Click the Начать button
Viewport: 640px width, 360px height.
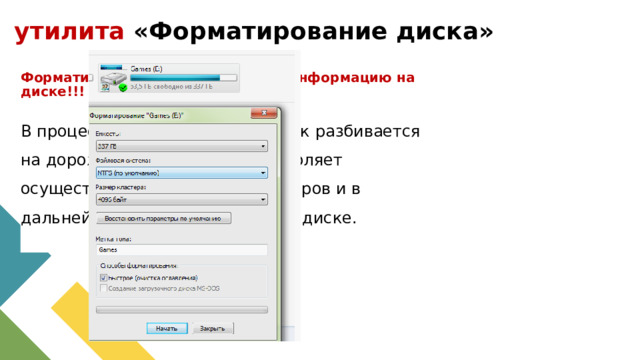[167, 328]
